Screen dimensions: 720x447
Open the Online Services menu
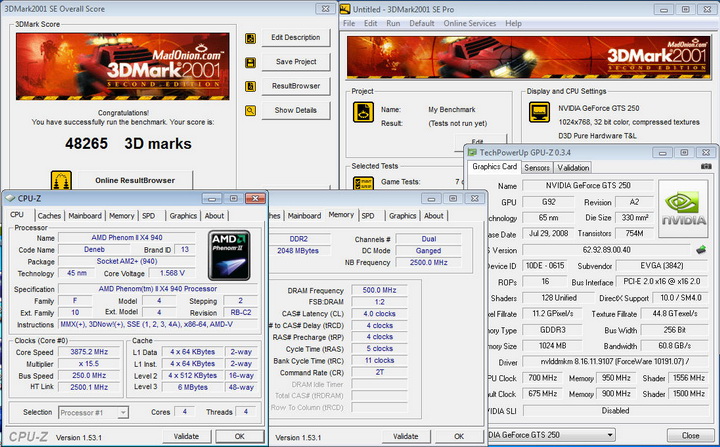pos(469,23)
